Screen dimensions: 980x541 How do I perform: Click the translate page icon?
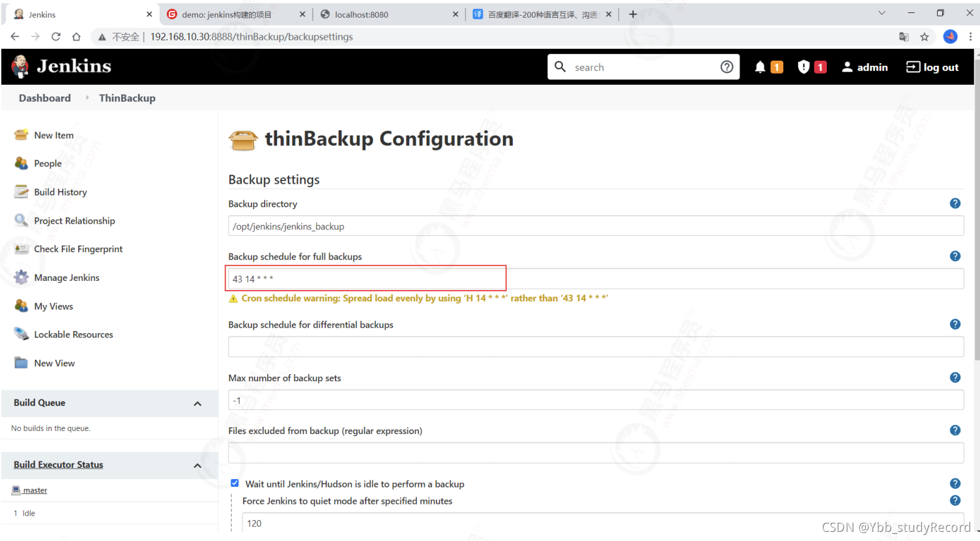904,37
